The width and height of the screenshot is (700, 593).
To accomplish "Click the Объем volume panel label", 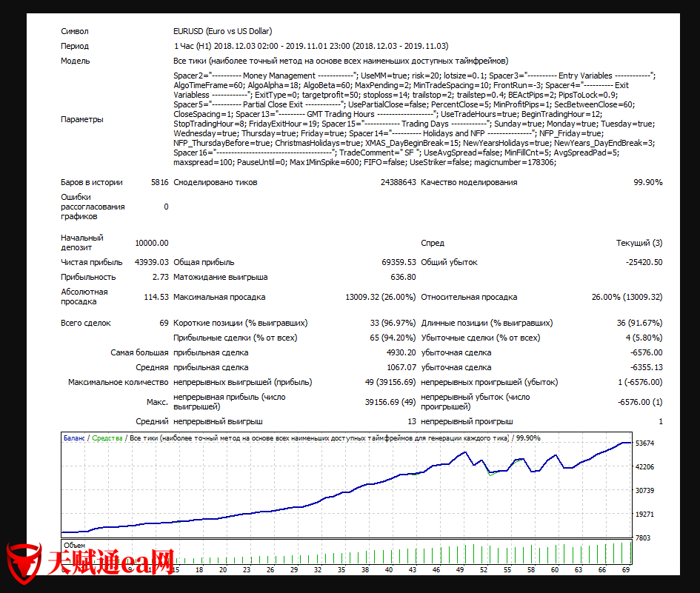I will pos(75,546).
